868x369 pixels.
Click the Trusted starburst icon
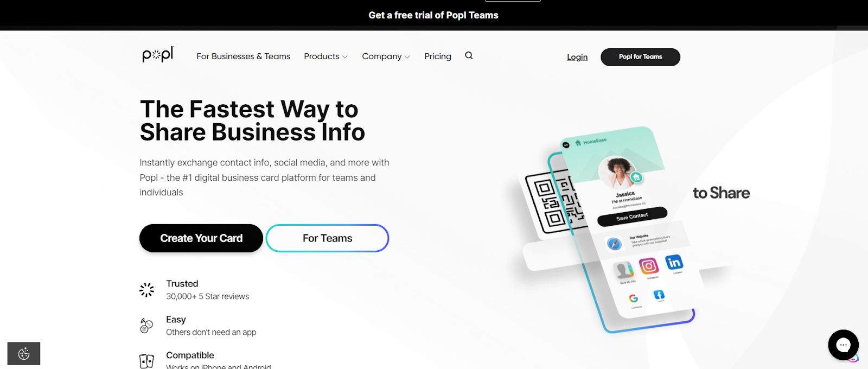click(146, 290)
